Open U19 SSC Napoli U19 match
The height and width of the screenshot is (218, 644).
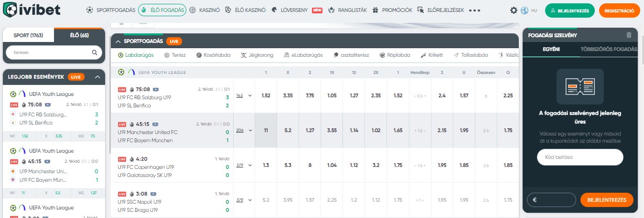tap(139, 202)
